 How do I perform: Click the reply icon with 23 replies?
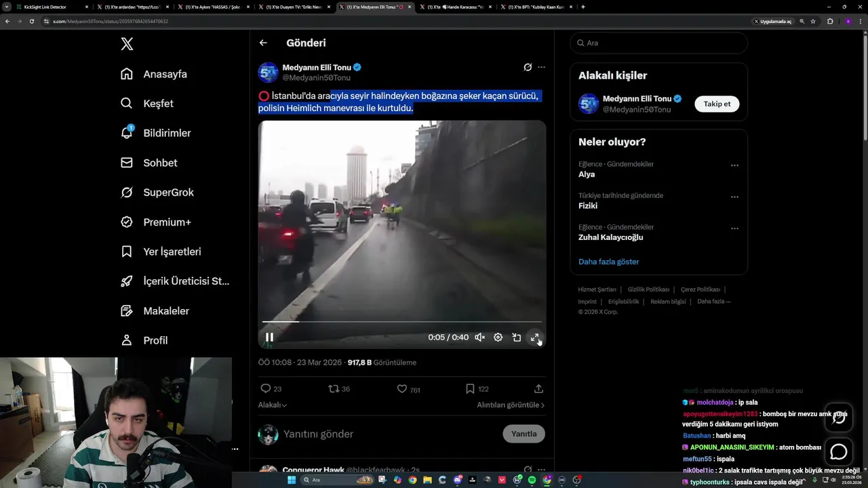[x=266, y=388]
